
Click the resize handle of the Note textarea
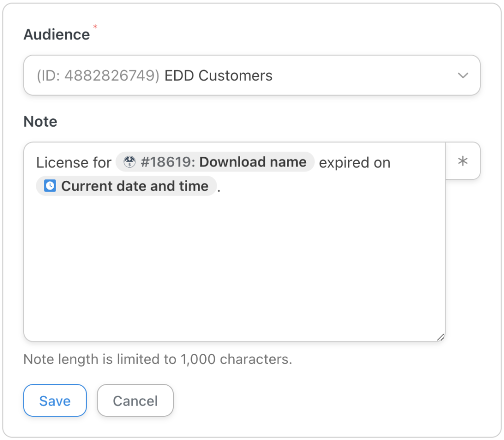441,337
